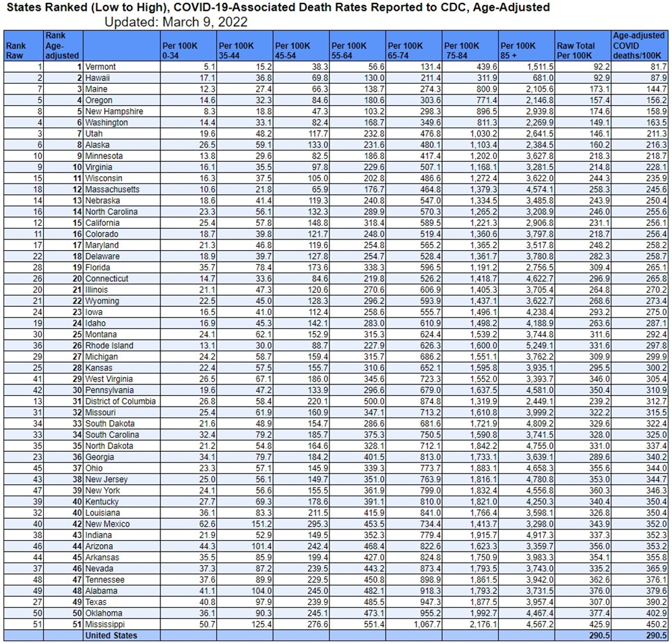Click the California state name cell

coord(102,223)
